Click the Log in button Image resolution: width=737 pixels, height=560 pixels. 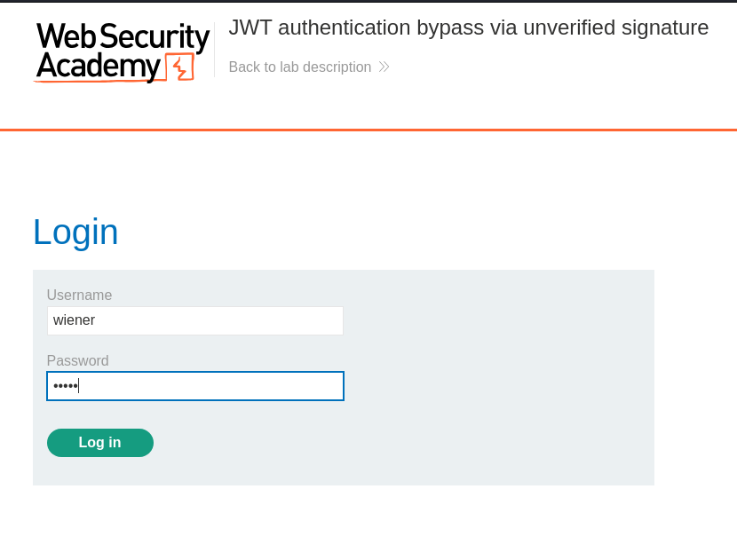(x=100, y=443)
